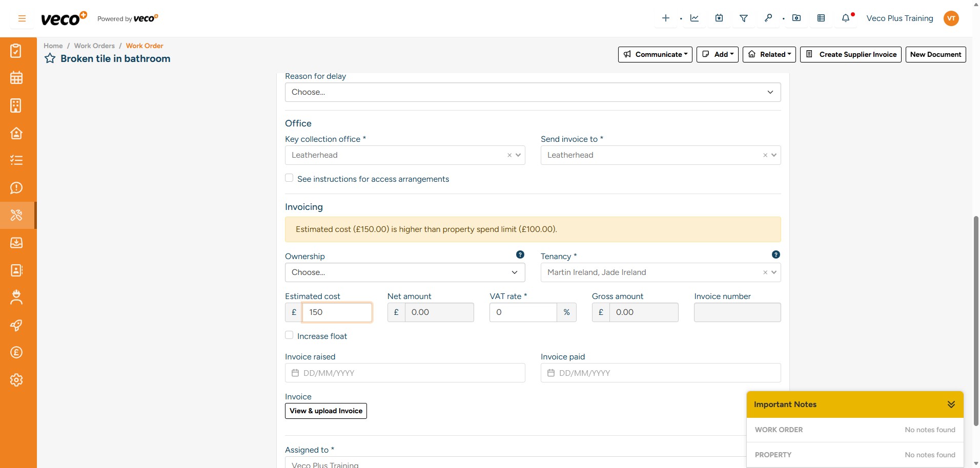Image resolution: width=980 pixels, height=468 pixels.
Task: Open the calendar icon in sidebar
Action: coord(16,78)
